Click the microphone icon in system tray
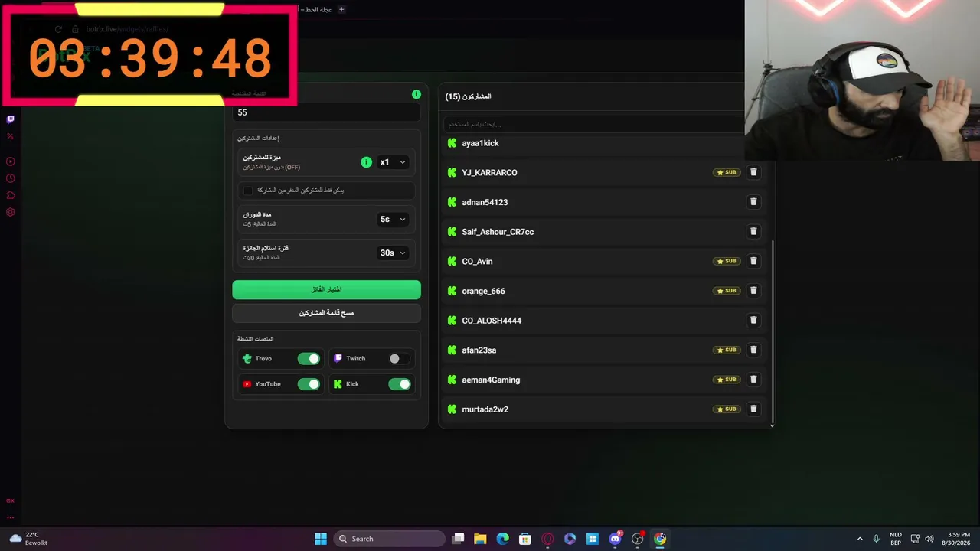This screenshot has width=980, height=551. pos(876,539)
